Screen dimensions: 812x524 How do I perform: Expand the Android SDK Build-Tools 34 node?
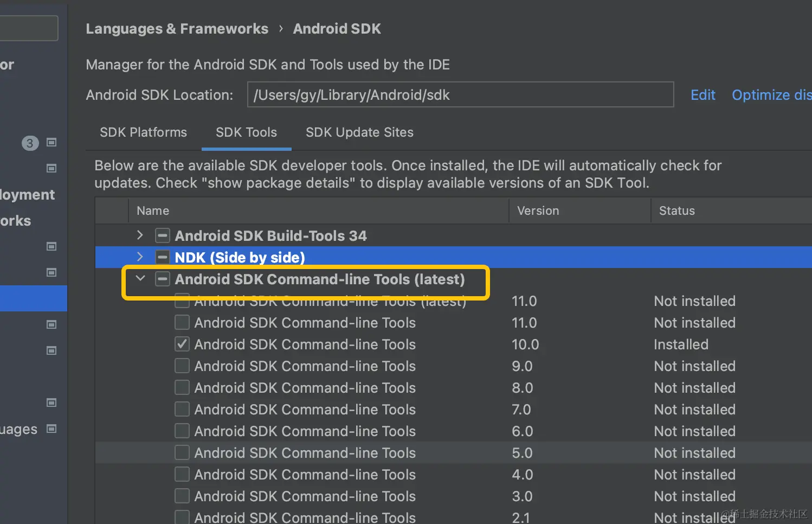click(140, 235)
